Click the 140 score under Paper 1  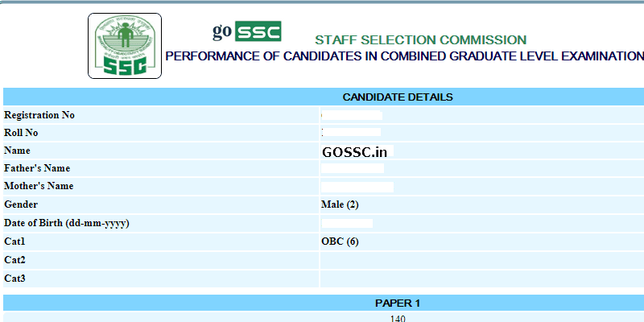click(x=398, y=319)
